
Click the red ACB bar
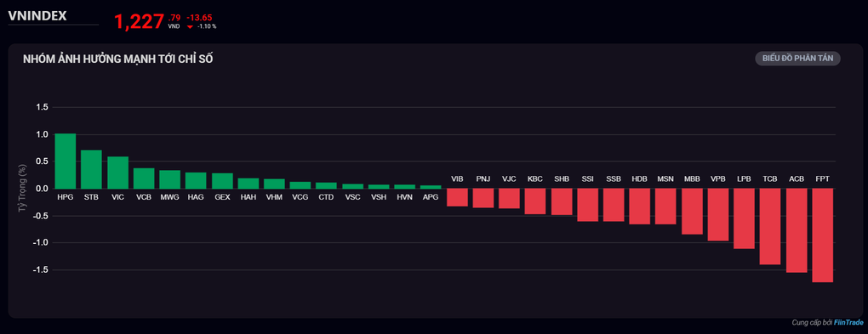click(x=797, y=230)
